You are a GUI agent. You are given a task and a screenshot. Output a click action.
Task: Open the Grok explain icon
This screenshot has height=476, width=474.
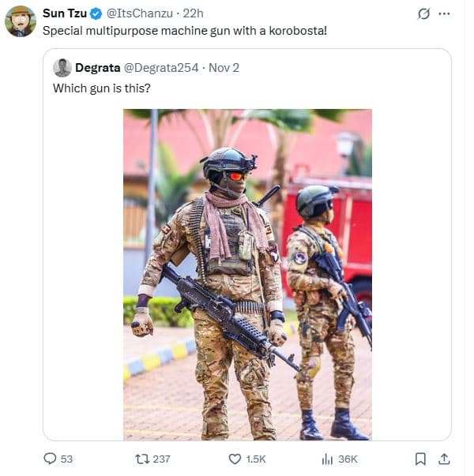point(423,13)
